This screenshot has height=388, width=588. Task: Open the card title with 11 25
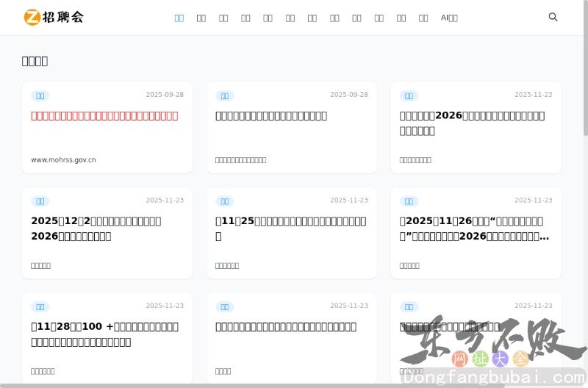tap(290, 229)
